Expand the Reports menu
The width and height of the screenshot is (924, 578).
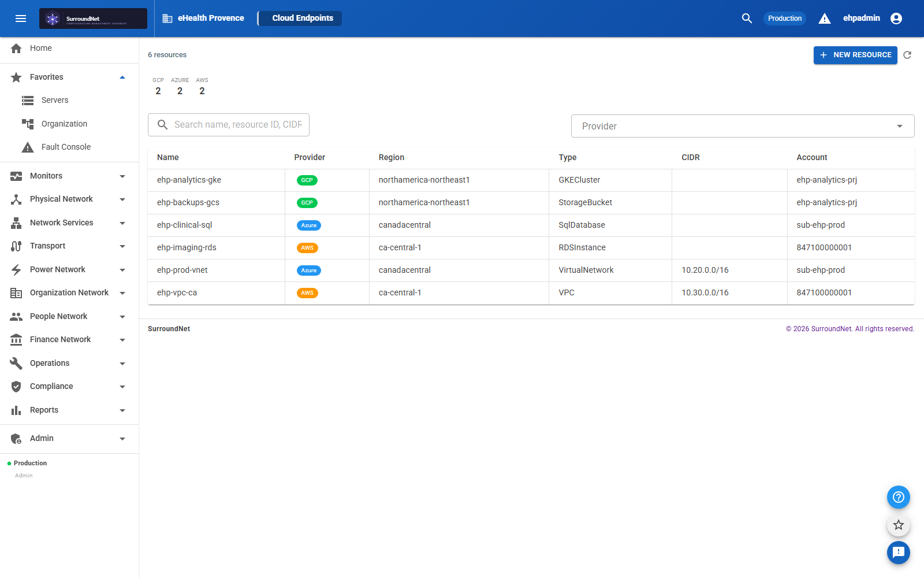point(69,410)
